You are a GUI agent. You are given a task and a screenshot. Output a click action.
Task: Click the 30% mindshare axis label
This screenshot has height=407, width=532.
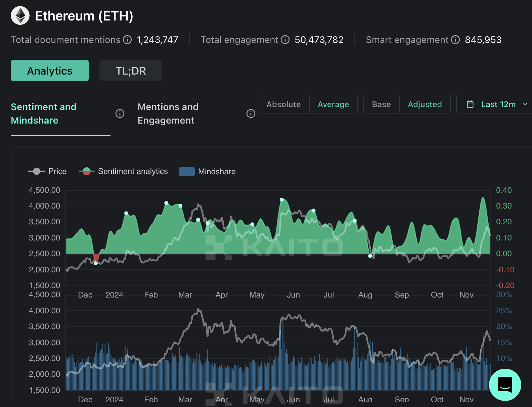coord(504,295)
